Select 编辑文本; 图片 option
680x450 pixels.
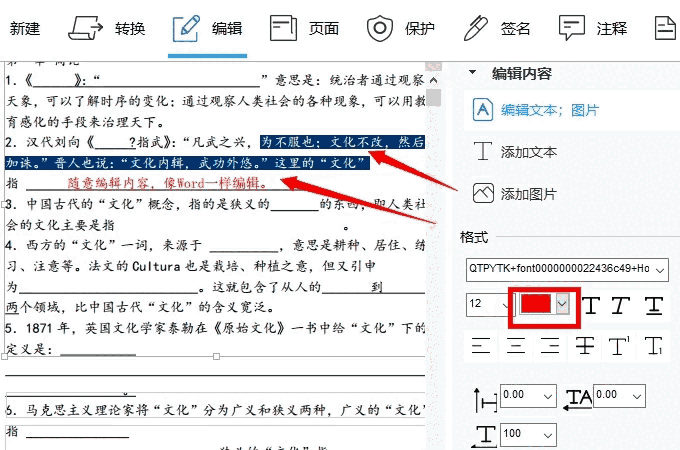549,110
